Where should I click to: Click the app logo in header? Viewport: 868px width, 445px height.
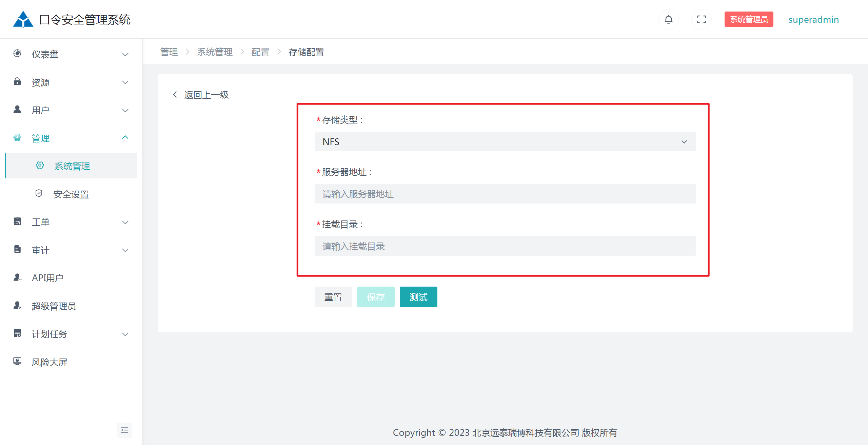coord(23,19)
